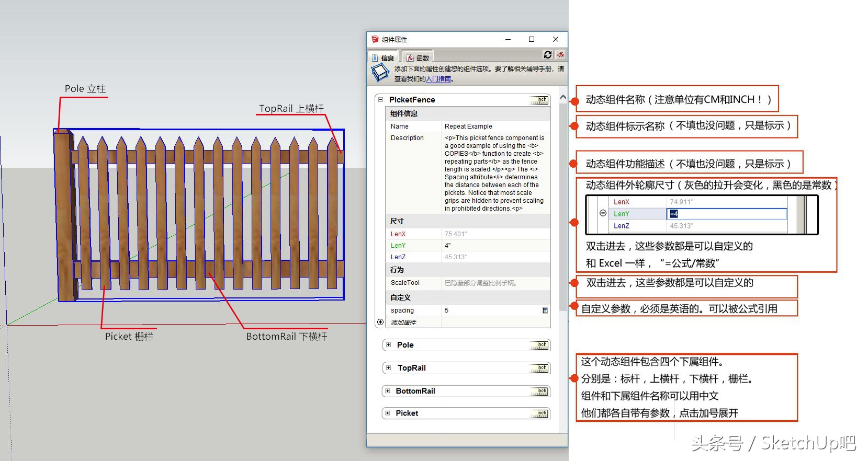Toggle the TopRail inch unit ruler
The width and height of the screenshot is (868, 461).
[540, 368]
